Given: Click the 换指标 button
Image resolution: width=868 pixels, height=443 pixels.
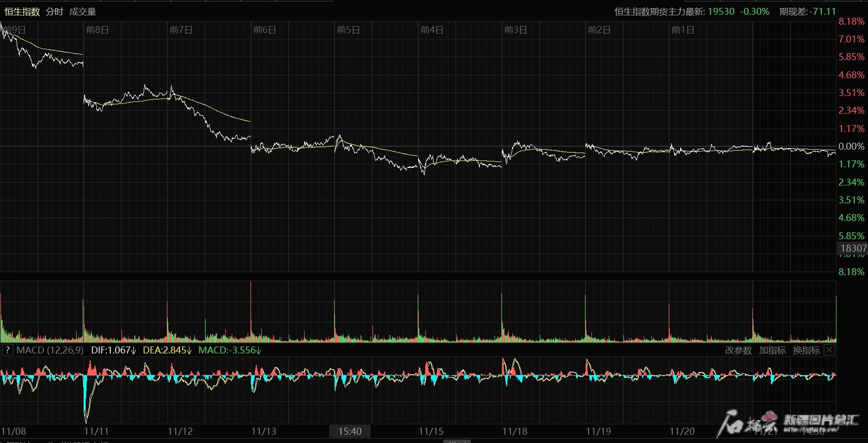Looking at the screenshot, I should [806, 350].
